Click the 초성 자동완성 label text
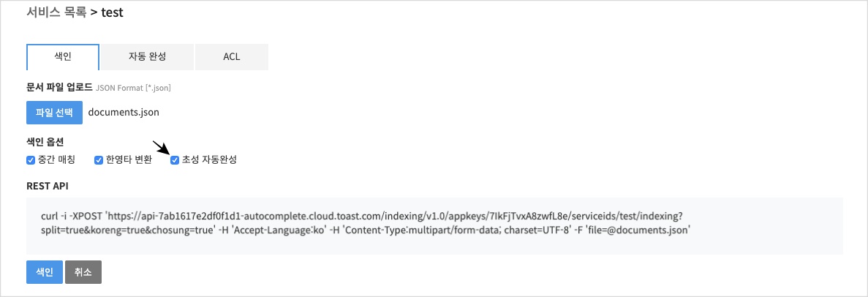 [x=209, y=160]
